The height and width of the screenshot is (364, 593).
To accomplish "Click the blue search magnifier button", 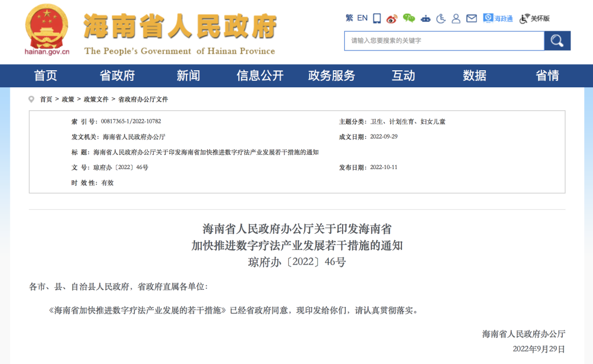I will click(557, 41).
